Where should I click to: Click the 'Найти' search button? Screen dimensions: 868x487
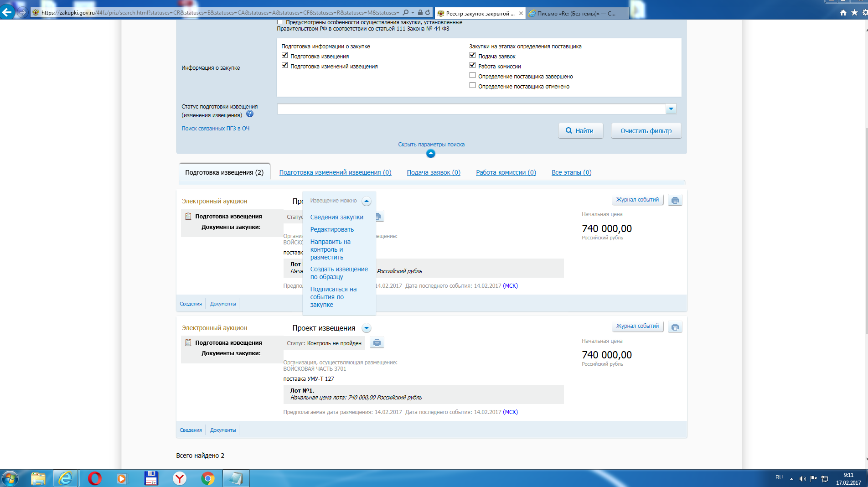tap(580, 131)
